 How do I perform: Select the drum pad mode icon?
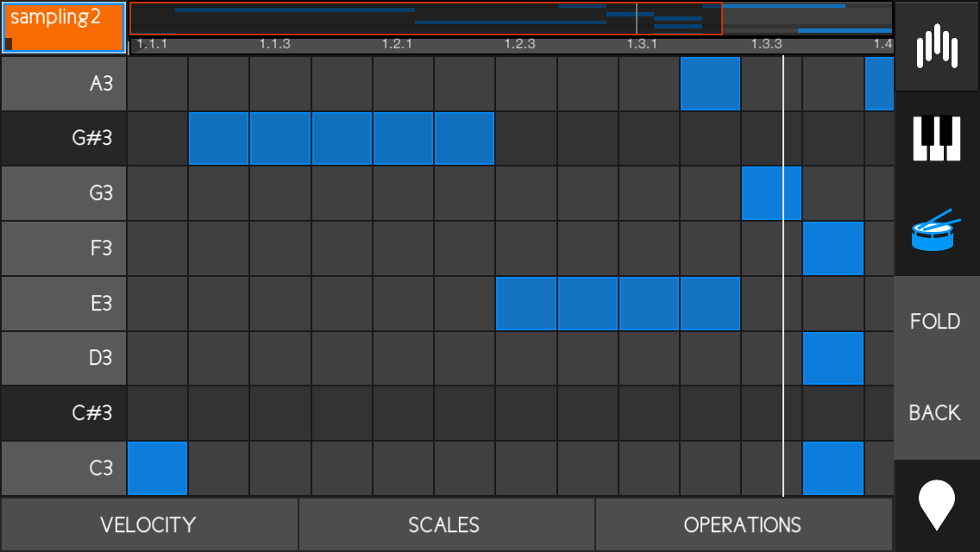pos(936,230)
